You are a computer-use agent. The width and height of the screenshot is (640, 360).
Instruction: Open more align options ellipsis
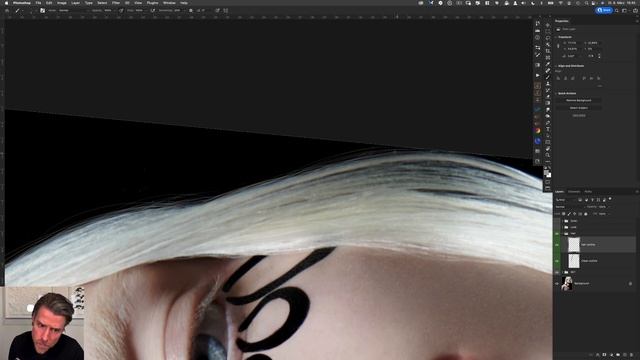coord(600,86)
